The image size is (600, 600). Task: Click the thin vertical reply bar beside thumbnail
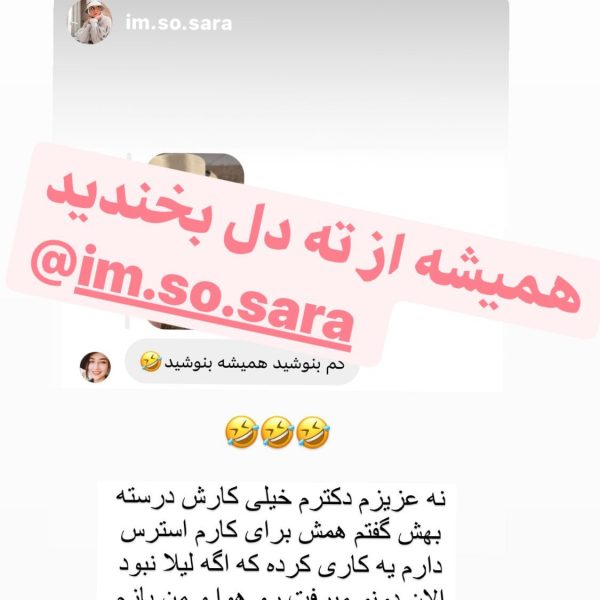click(128, 239)
